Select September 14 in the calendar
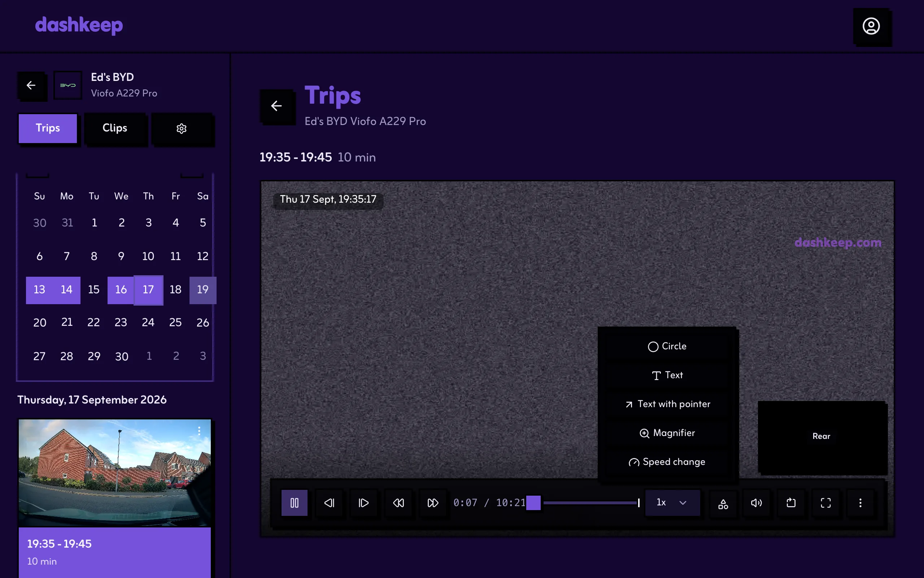Viewport: 924px width, 578px height. pos(67,290)
